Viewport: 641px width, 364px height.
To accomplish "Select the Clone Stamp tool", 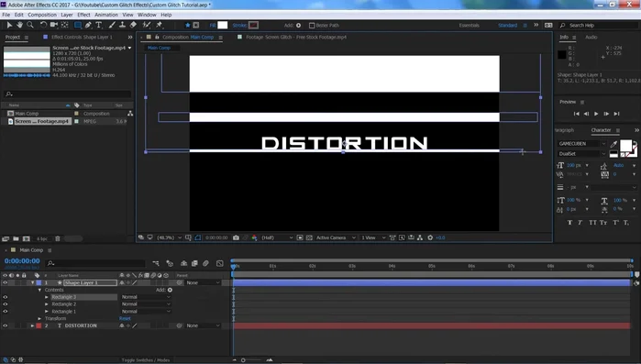I will coord(122,25).
